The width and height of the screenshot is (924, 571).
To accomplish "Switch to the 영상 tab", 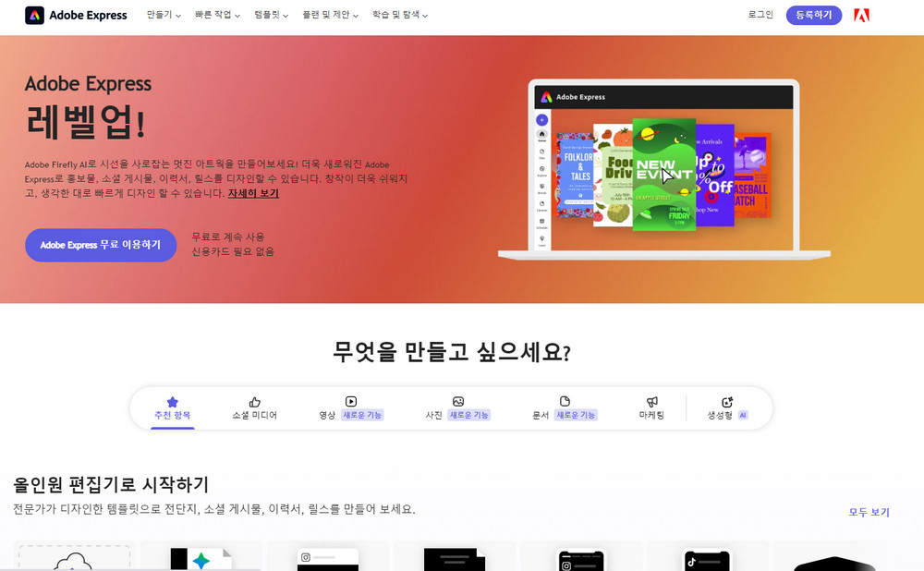I will [x=350, y=408].
